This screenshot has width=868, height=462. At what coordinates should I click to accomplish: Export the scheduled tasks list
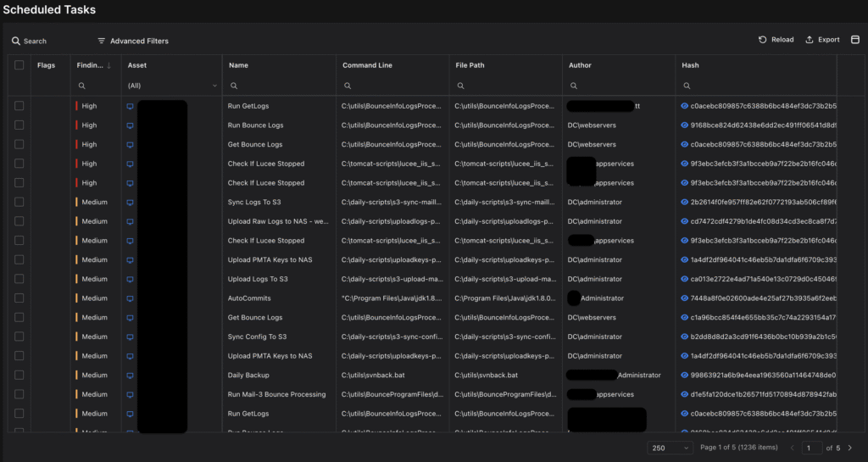(822, 40)
